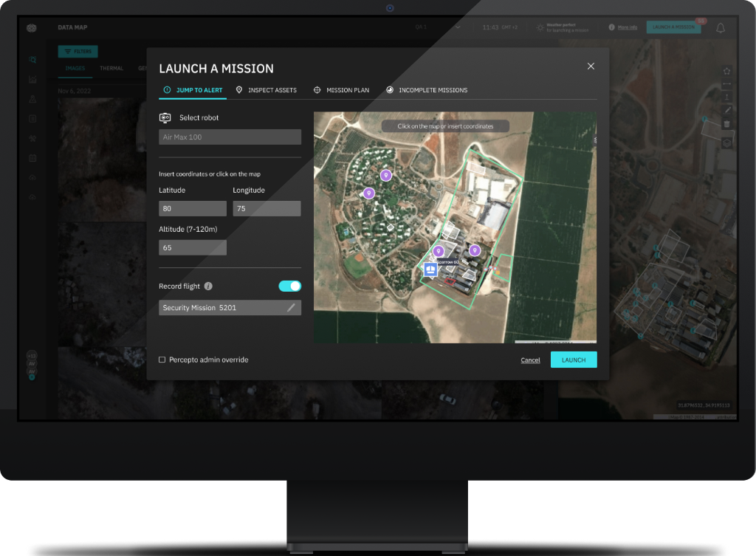Image resolution: width=756 pixels, height=556 pixels.
Task: Click the Launch button
Action: pos(574,360)
